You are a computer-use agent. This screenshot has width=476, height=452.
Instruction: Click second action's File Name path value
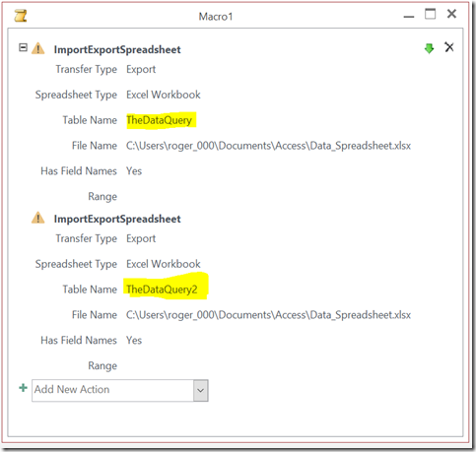[x=268, y=315]
